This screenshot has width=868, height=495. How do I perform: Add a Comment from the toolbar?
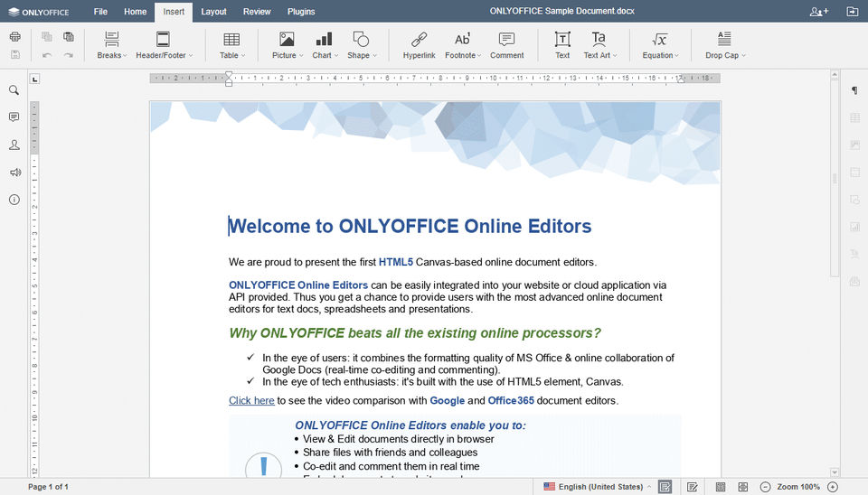(x=506, y=45)
